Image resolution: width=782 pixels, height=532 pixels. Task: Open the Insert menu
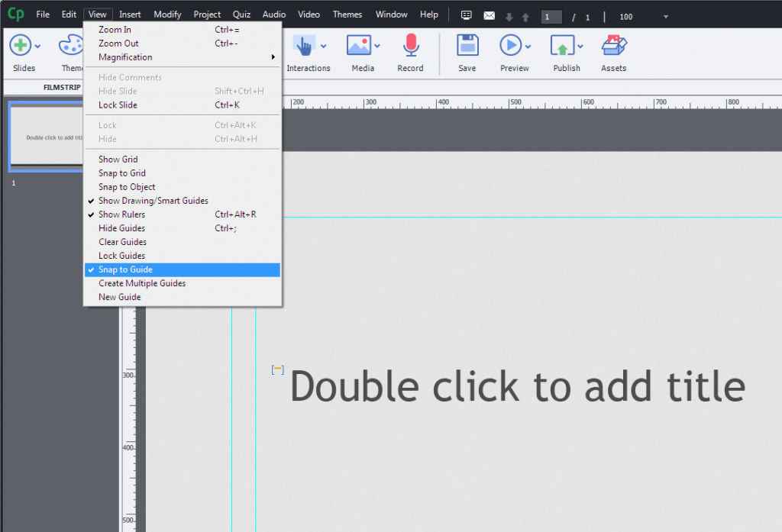coord(130,15)
